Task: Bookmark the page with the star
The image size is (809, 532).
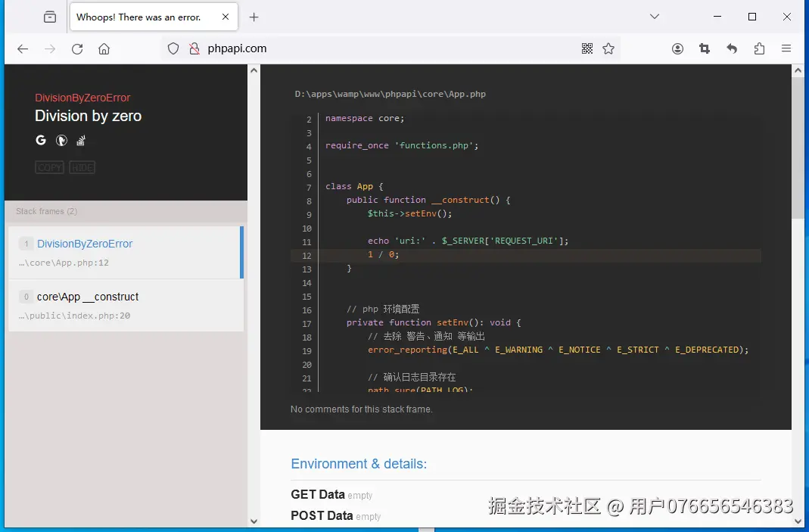Action: pyautogui.click(x=609, y=48)
